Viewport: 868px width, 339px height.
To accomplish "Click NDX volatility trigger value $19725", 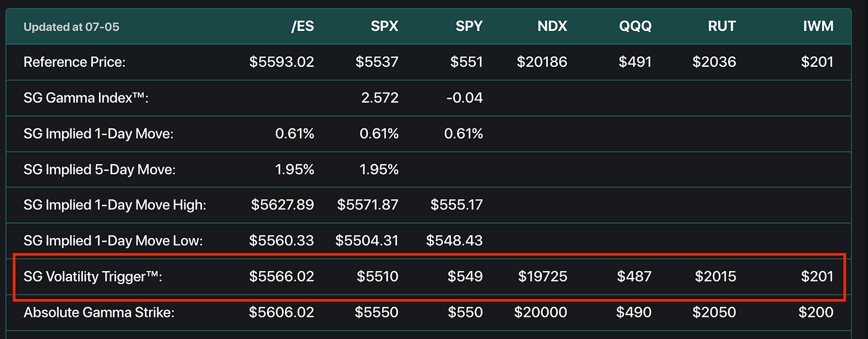I will [x=542, y=277].
